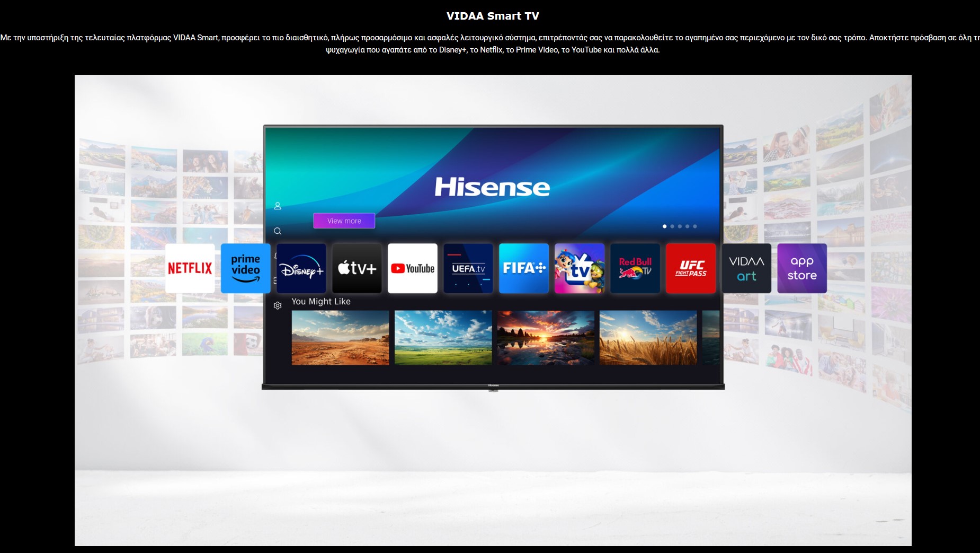Open the Disney+ app tile
980x553 pixels.
[x=301, y=268]
